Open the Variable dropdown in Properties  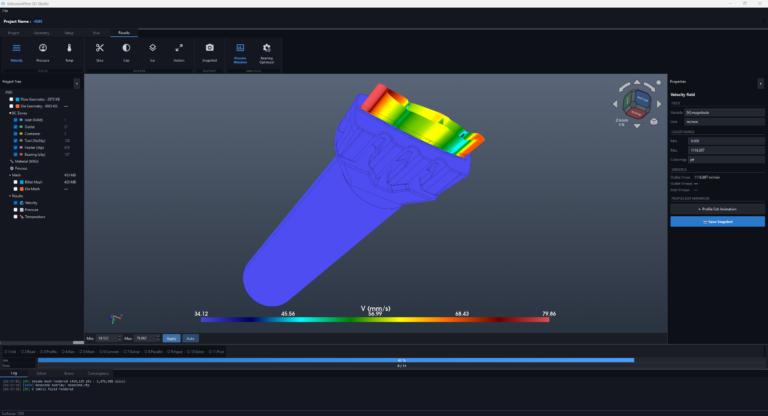(724, 112)
